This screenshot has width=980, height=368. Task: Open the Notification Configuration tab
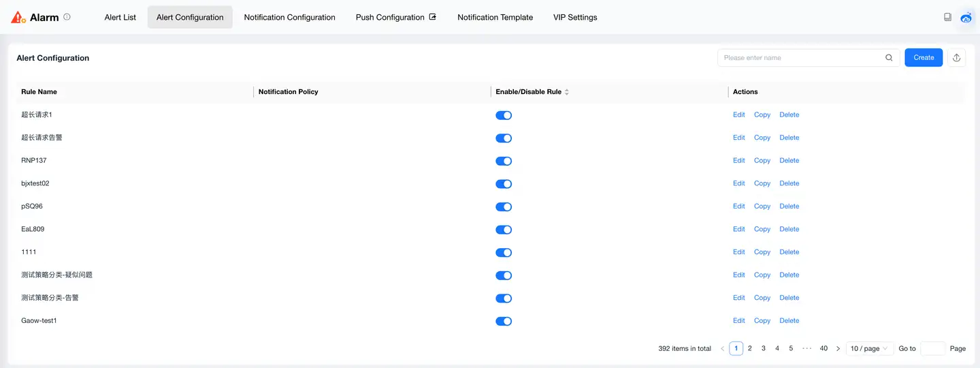pyautogui.click(x=289, y=18)
